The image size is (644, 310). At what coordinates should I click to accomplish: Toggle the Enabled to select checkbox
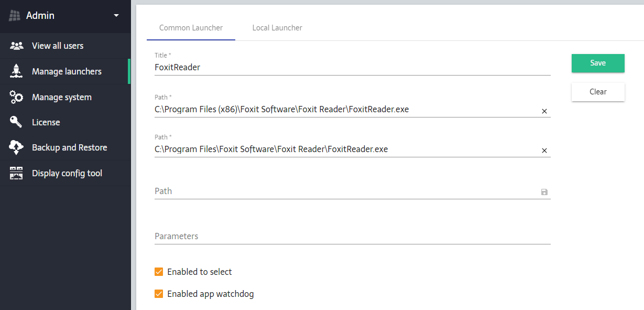click(x=159, y=272)
